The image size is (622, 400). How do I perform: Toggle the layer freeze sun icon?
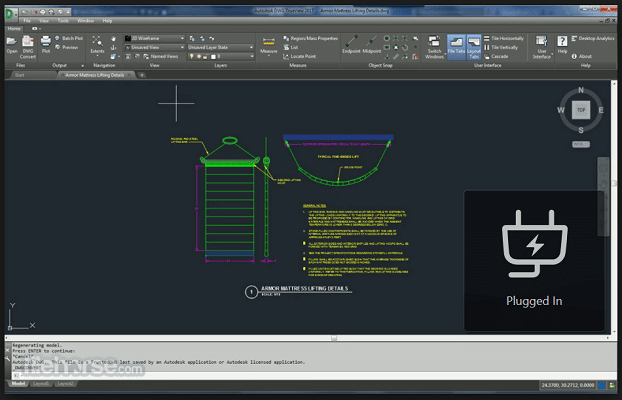199,56
